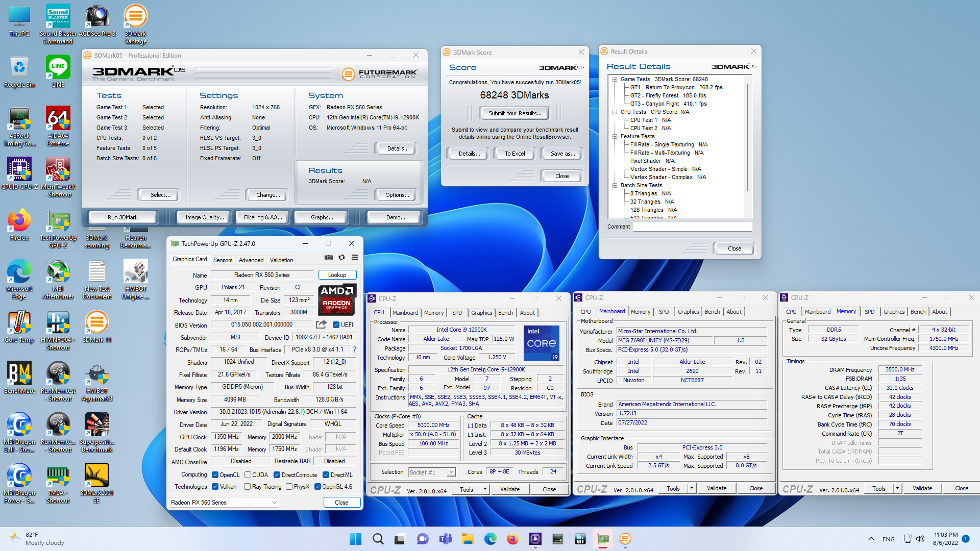Toggle UEFI checkbox in GPU-Z
Viewport: 980px width, 551px height.
pos(336,324)
